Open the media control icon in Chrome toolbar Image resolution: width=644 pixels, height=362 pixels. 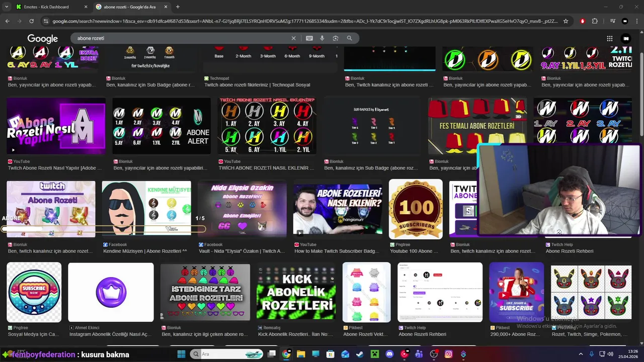(x=612, y=21)
